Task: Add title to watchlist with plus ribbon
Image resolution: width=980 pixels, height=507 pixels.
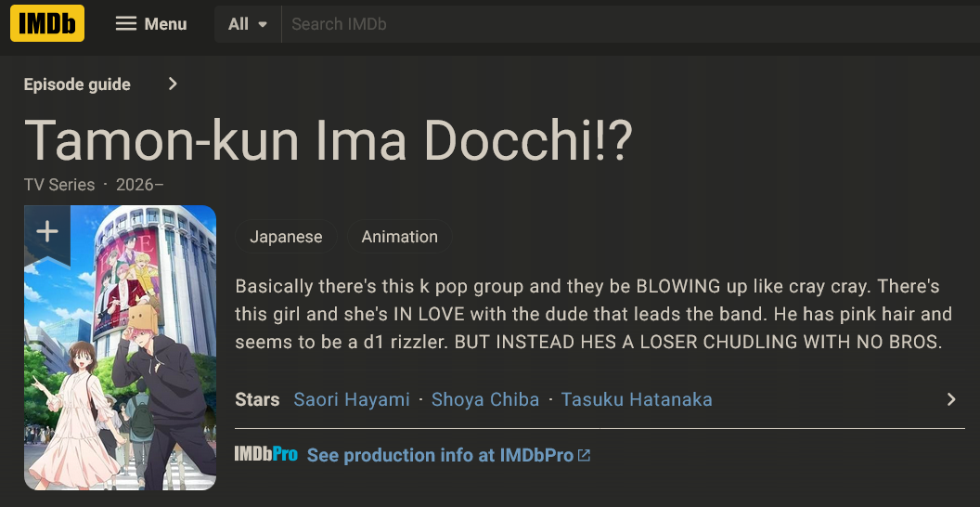Action: point(47,232)
